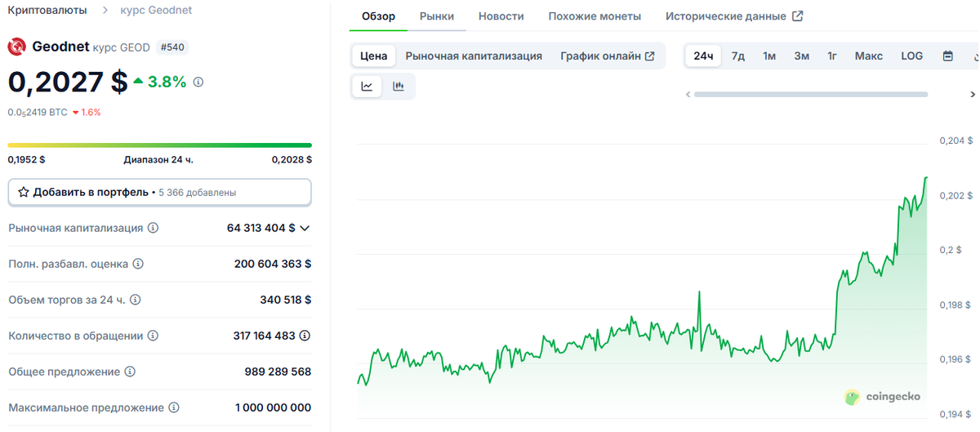Expand market cap dropdown chevron
This screenshot has width=980, height=432.
[x=305, y=229]
